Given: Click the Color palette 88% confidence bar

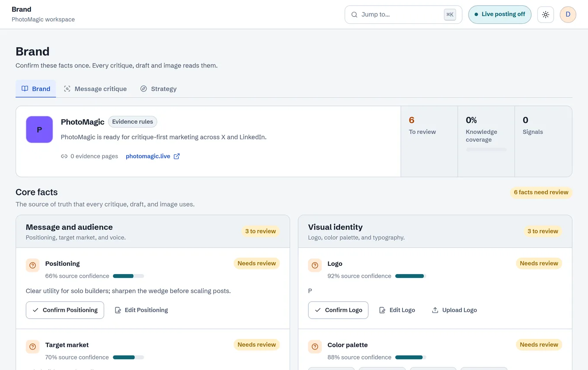Looking at the screenshot, I should 411,357.
